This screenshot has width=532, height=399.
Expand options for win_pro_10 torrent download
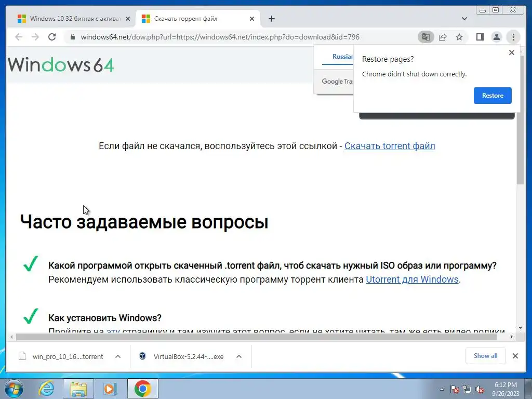tap(118, 356)
